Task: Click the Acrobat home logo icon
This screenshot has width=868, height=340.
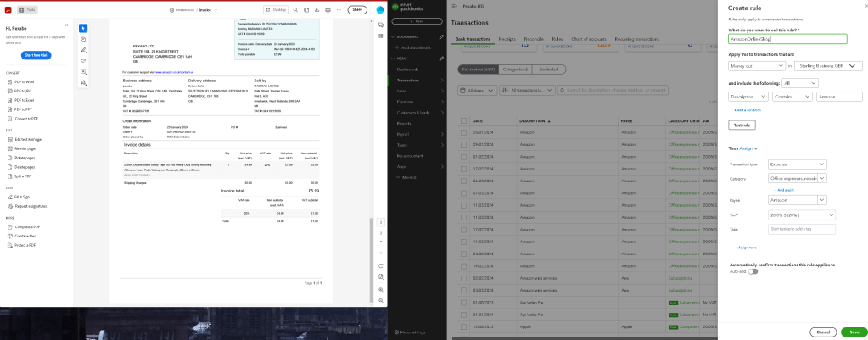Action: tap(8, 10)
